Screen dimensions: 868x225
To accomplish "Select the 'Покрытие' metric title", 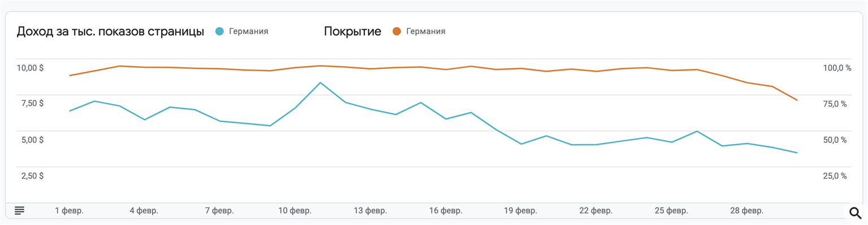I will (x=353, y=32).
